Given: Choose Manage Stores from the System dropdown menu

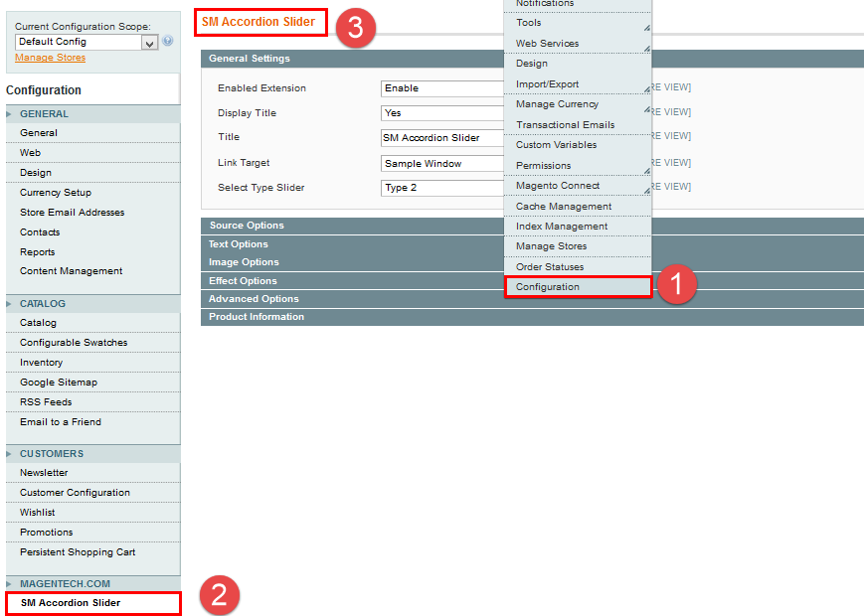Looking at the screenshot, I should point(578,246).
